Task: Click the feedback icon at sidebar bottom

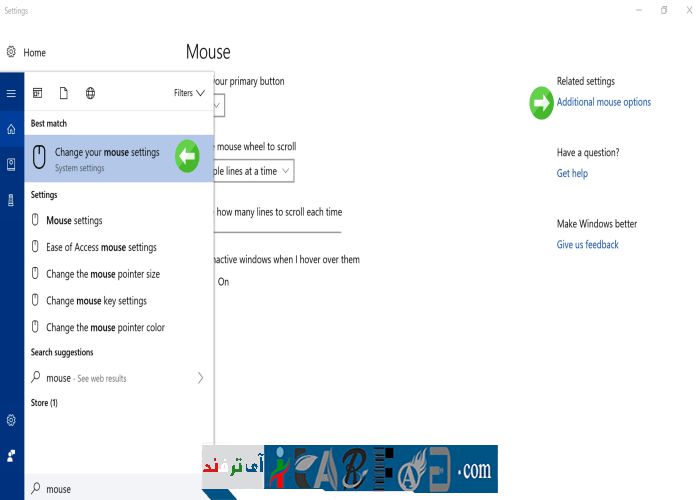Action: pyautogui.click(x=11, y=454)
